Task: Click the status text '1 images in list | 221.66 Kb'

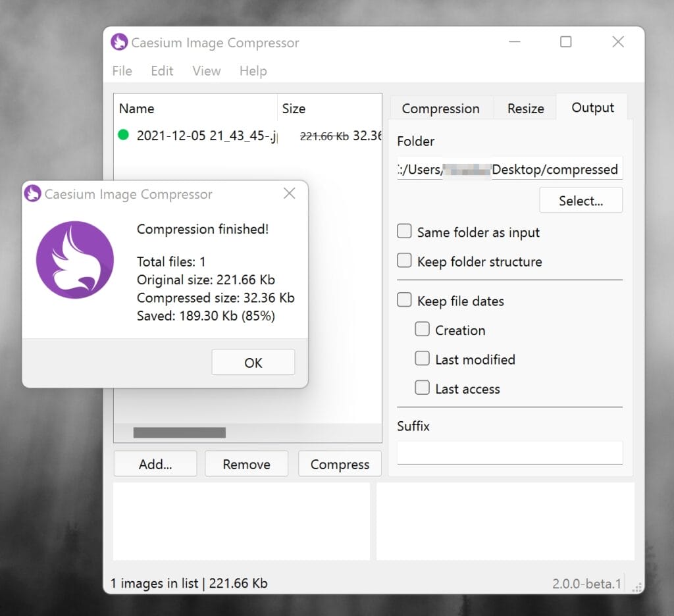Action: pyautogui.click(x=189, y=583)
